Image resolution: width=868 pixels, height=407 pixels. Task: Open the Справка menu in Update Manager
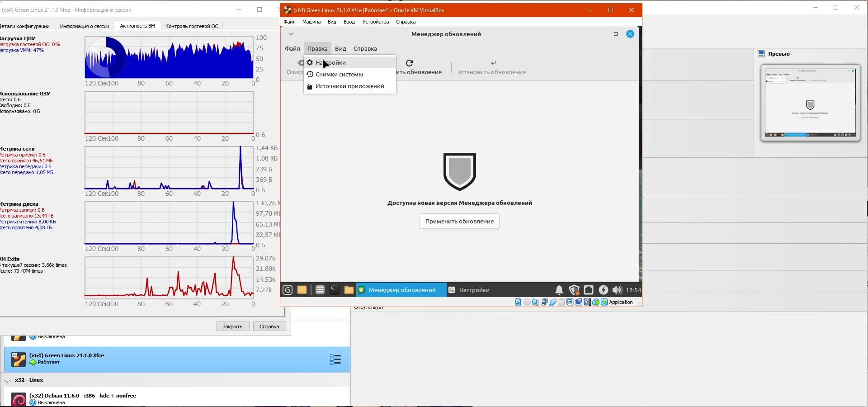pyautogui.click(x=365, y=48)
